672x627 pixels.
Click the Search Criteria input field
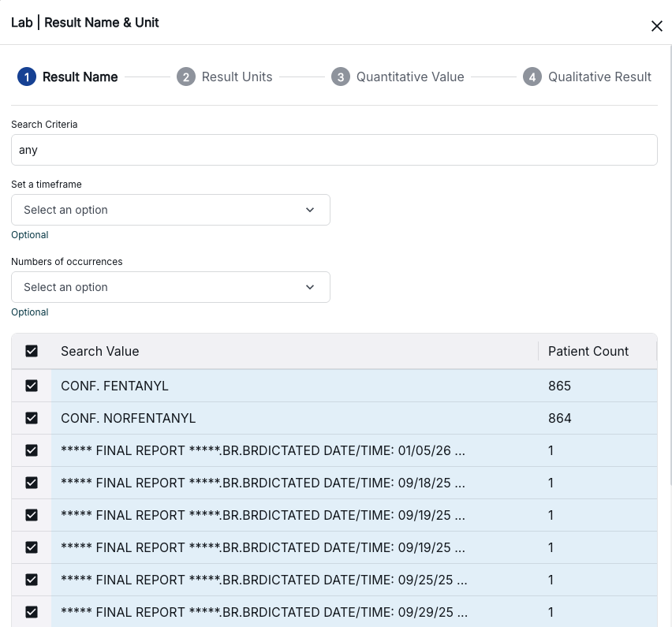click(x=334, y=150)
